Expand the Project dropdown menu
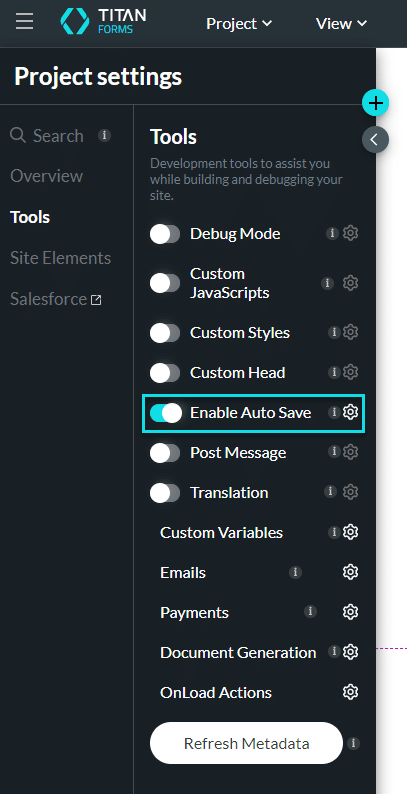Viewport: 407px width, 794px height. click(239, 23)
